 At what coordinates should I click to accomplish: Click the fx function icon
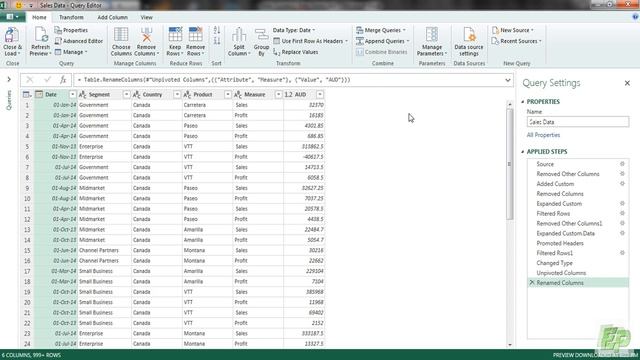[x=63, y=80]
